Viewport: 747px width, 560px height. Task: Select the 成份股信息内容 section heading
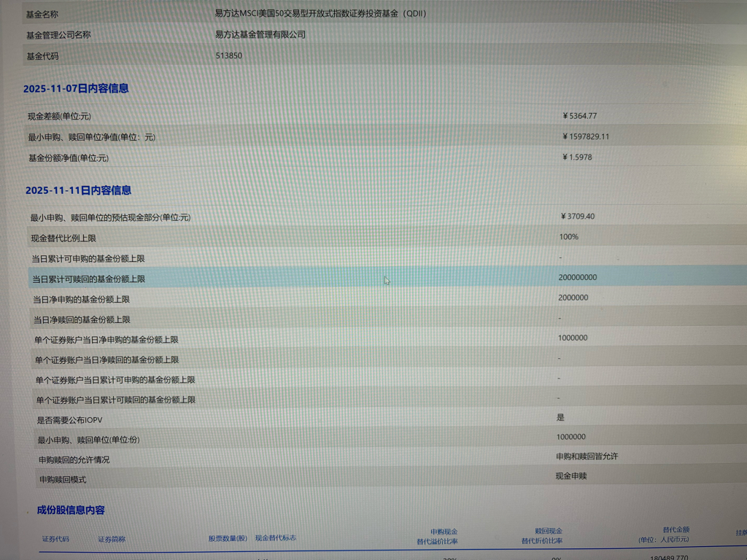pos(71,510)
